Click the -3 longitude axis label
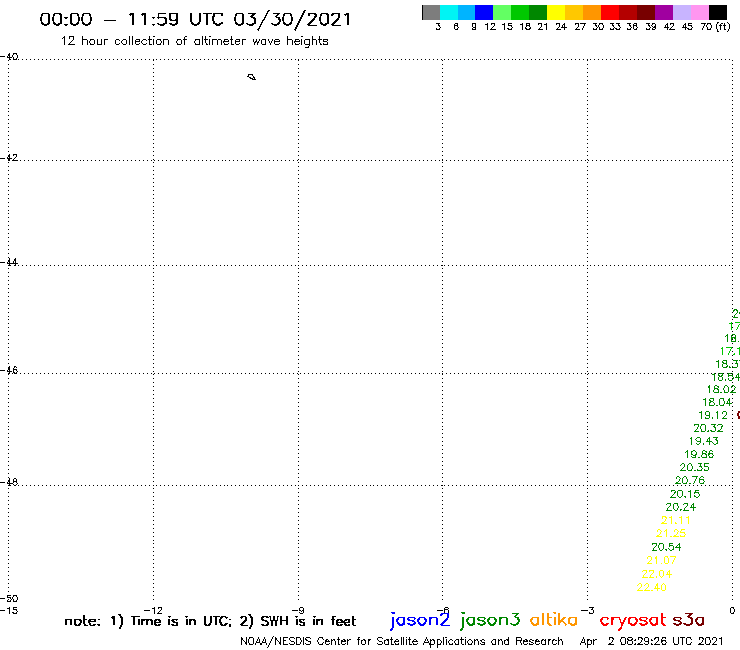The height and width of the screenshot is (650, 740). (588, 610)
